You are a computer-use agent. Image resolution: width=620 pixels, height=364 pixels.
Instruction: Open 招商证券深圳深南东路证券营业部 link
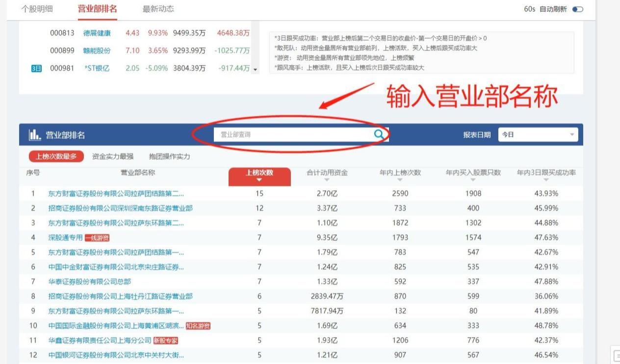click(120, 208)
